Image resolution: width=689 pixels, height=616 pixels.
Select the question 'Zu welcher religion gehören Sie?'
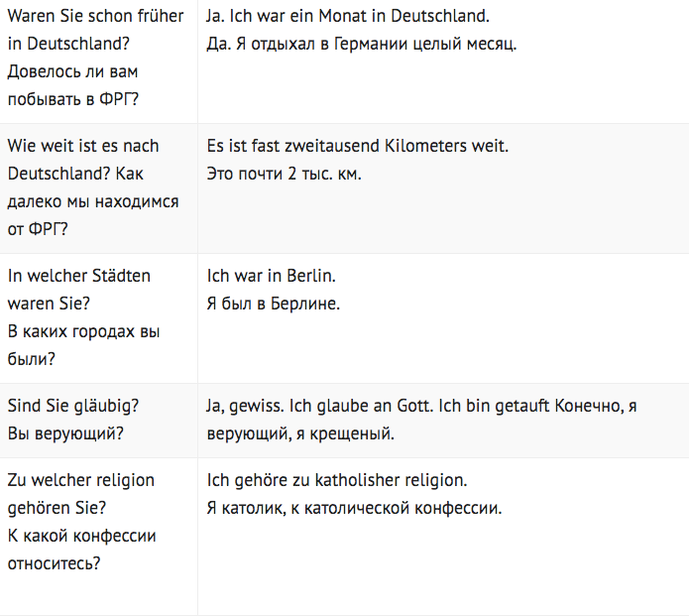(81, 494)
